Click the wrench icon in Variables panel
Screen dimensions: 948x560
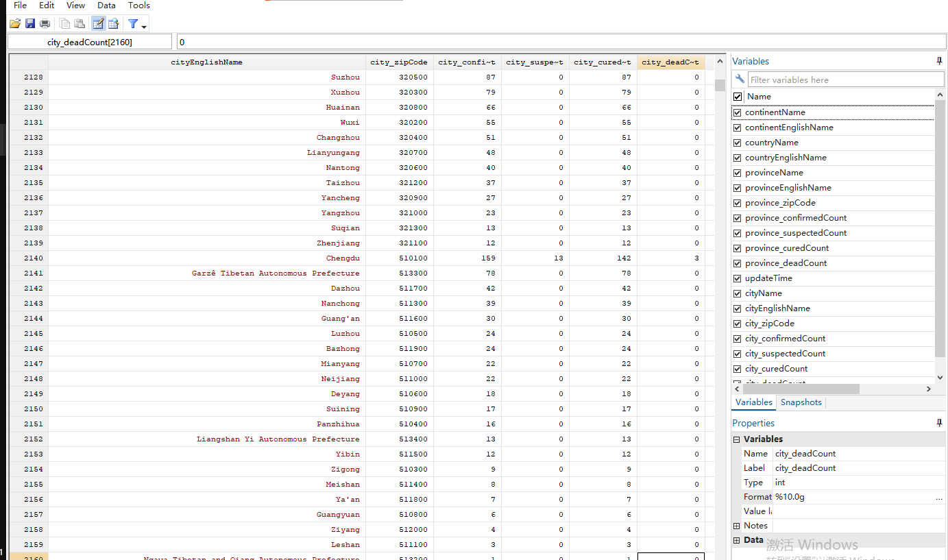(x=740, y=80)
